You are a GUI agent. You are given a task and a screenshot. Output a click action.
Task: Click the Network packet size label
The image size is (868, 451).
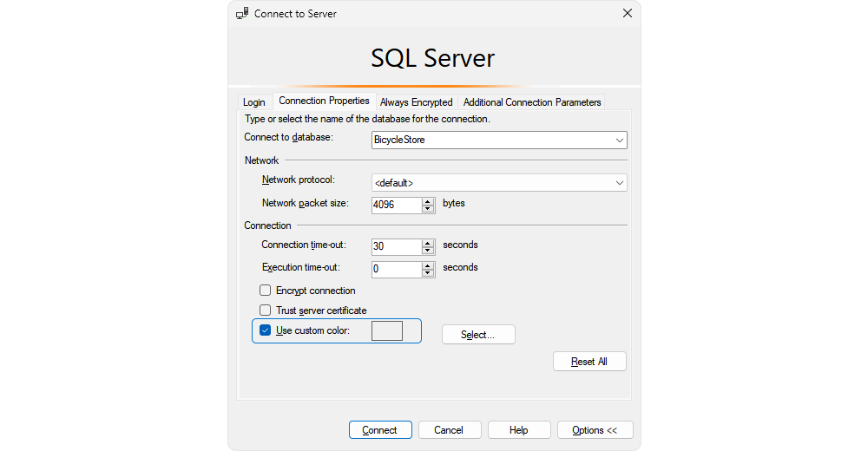point(306,203)
